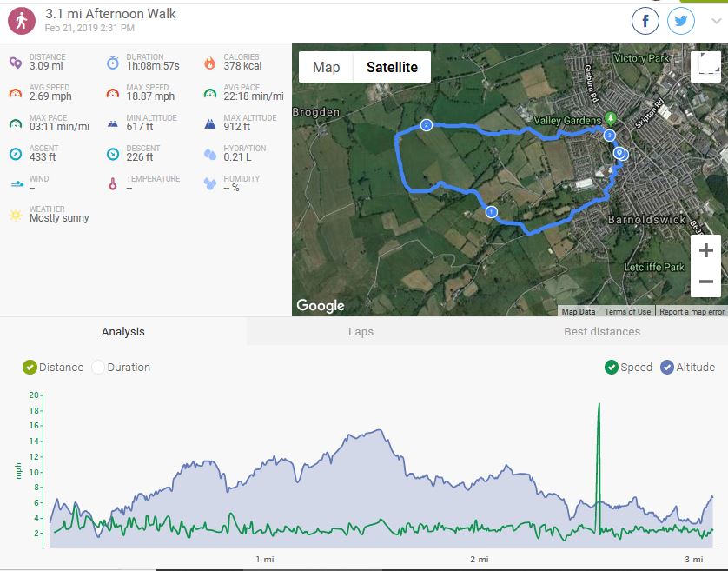Share the walk on Facebook
This screenshot has width=728, height=571.
pos(645,21)
